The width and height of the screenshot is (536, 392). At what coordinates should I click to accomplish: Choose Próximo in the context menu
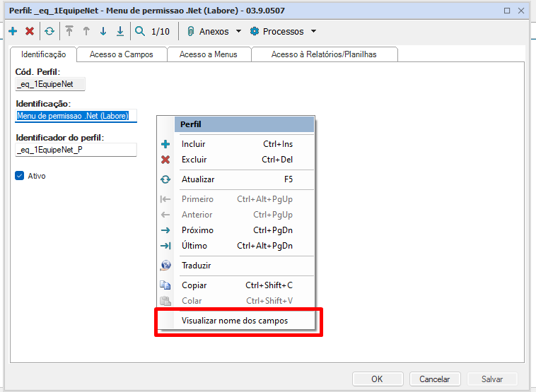tap(237, 230)
